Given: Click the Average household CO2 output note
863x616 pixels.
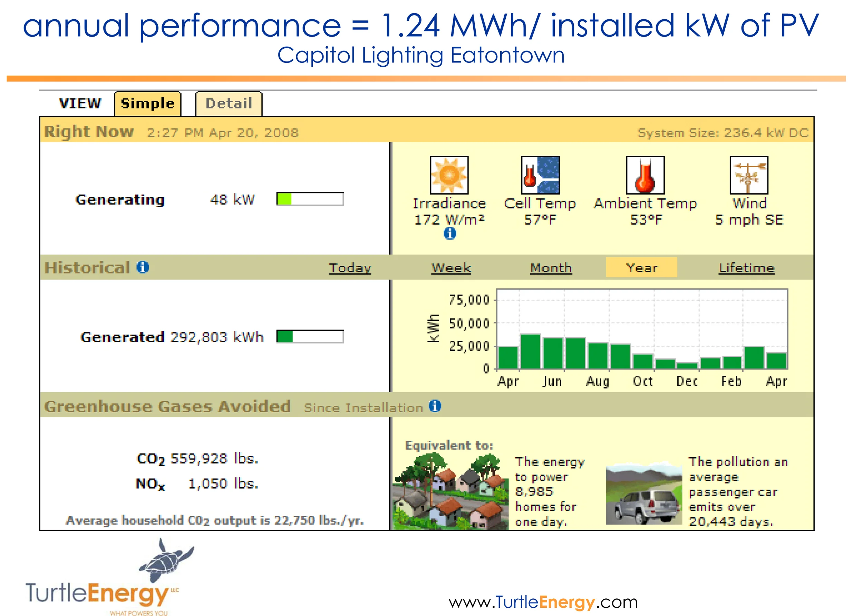Looking at the screenshot, I should click(215, 520).
